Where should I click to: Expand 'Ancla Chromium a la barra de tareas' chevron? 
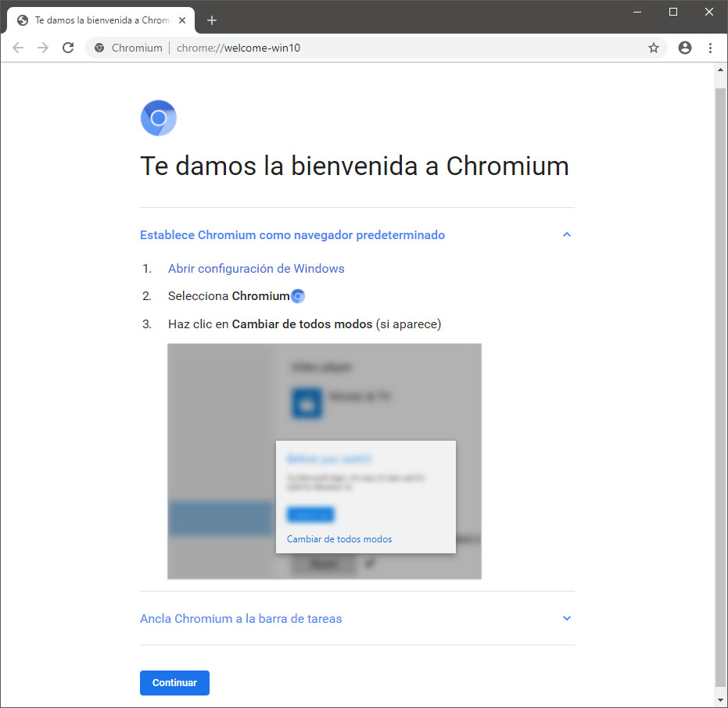(x=567, y=618)
